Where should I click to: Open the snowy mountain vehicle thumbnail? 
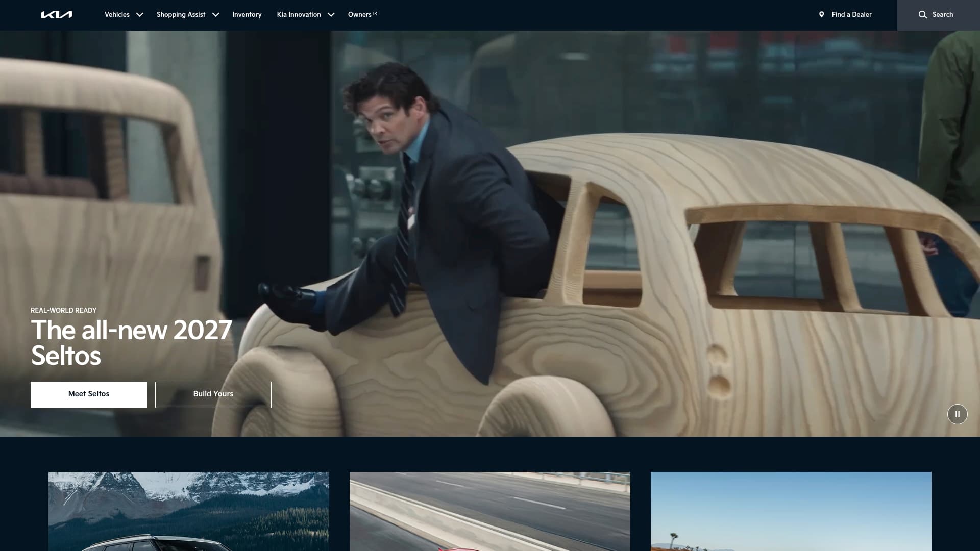coord(189,511)
